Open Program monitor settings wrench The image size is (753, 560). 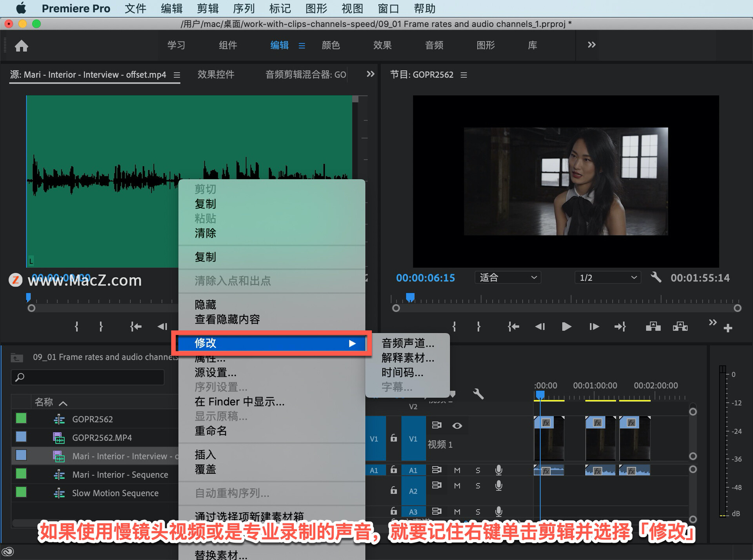[x=656, y=278]
